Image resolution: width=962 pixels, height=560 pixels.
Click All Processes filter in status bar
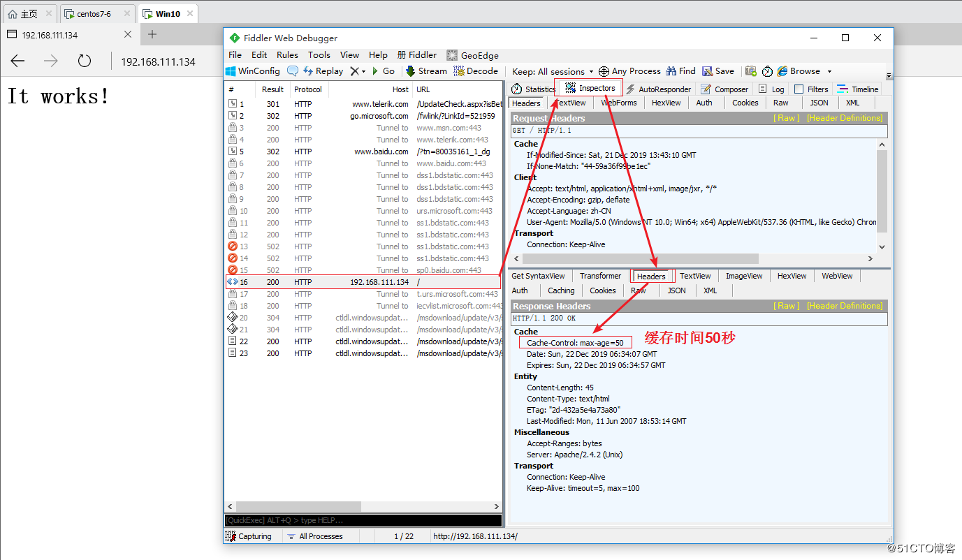click(x=315, y=536)
